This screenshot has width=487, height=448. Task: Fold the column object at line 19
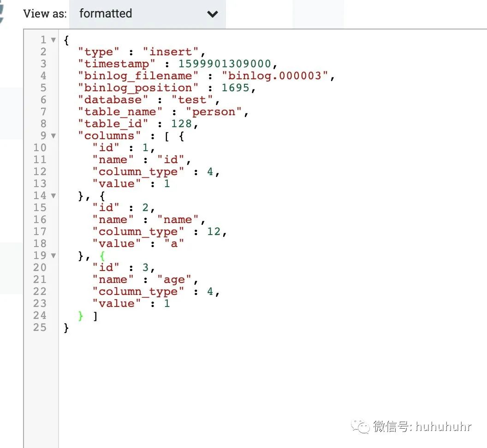(x=53, y=256)
